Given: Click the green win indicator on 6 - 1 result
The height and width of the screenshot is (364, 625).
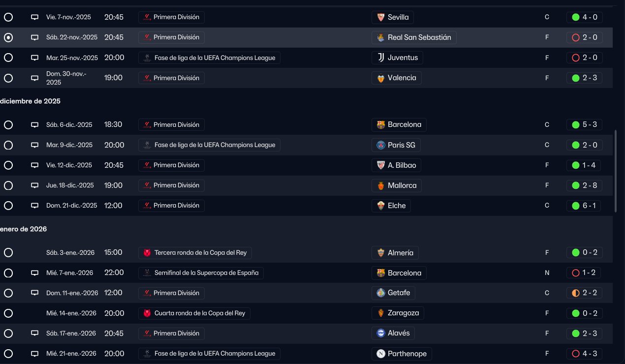Looking at the screenshot, I should coord(575,206).
